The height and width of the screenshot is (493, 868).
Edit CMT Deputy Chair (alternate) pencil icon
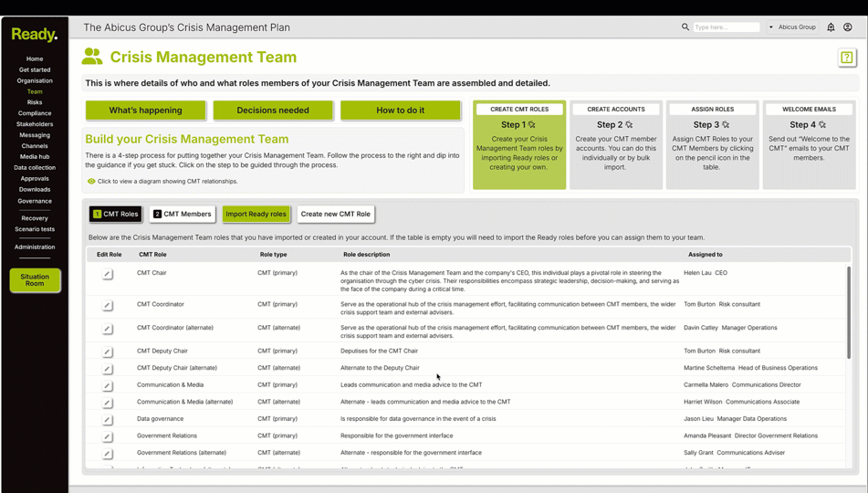108,370
